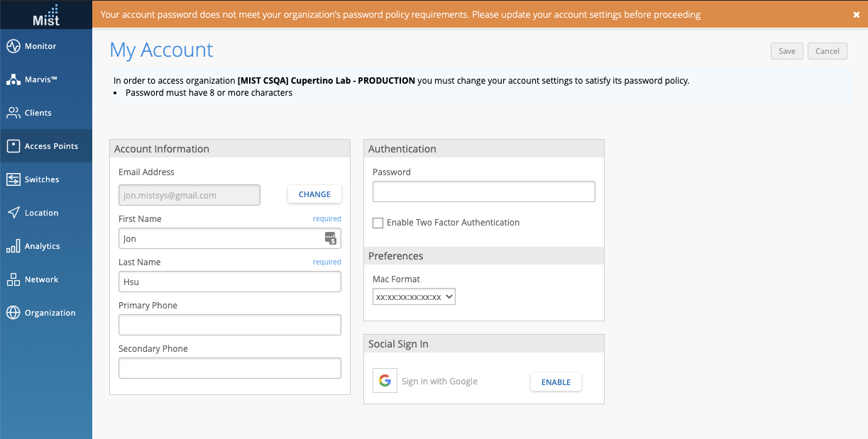Click the Password input field

pos(483,191)
